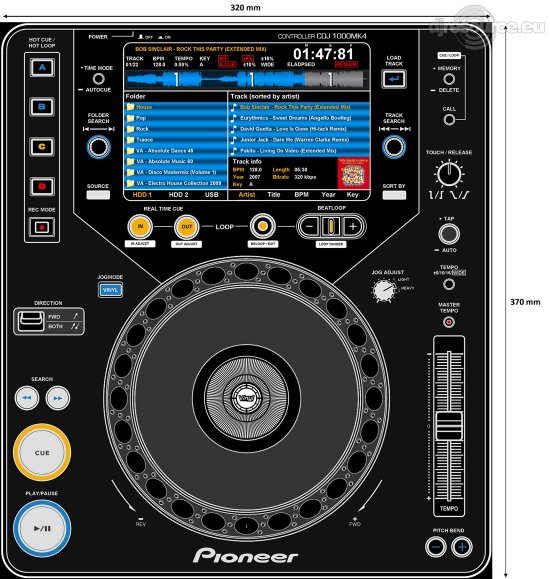This screenshot has width=550, height=579.
Task: Tap the TAP / AUTO BPM button
Action: [449, 234]
